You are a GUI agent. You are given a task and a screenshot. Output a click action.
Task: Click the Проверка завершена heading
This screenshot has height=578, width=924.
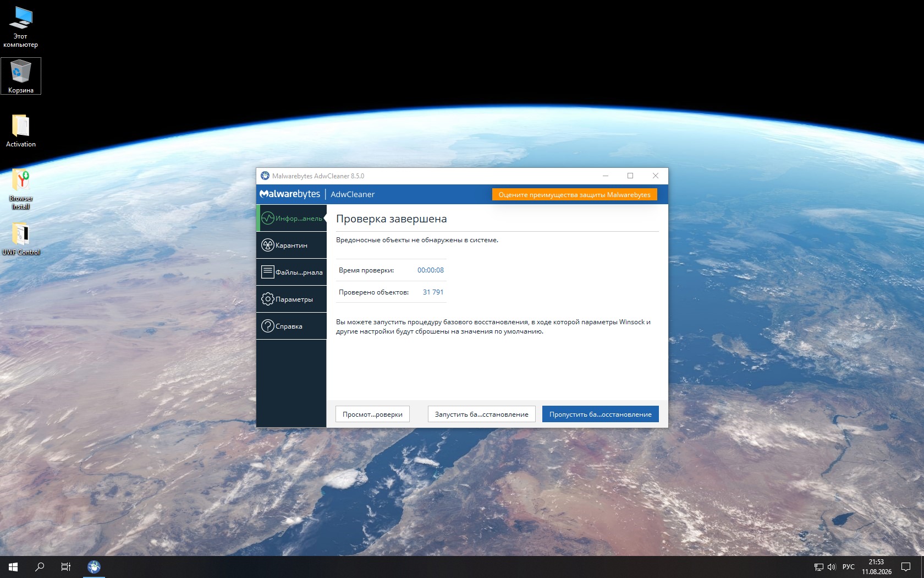[392, 219]
